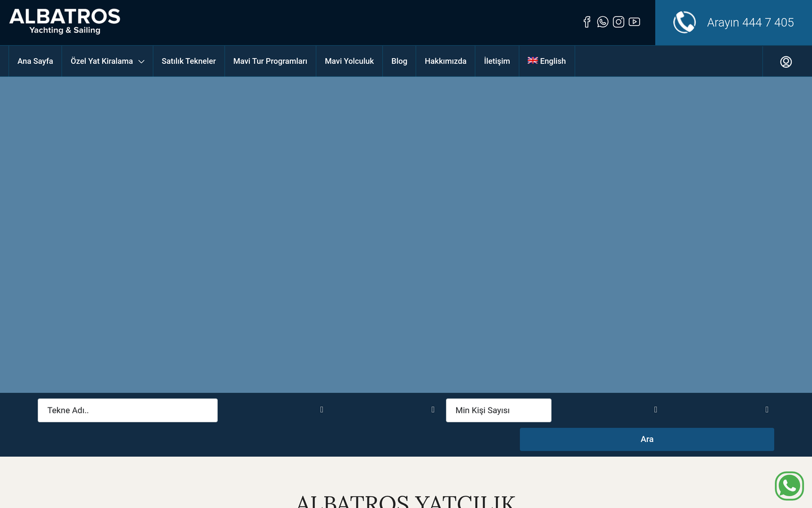Open the user account profile icon
This screenshot has height=508, width=812.
(786, 62)
